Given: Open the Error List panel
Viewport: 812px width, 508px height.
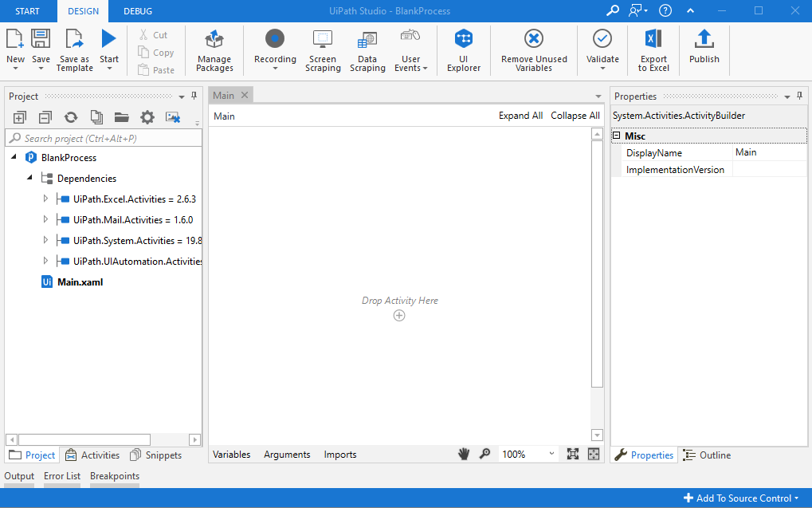Looking at the screenshot, I should [62, 476].
